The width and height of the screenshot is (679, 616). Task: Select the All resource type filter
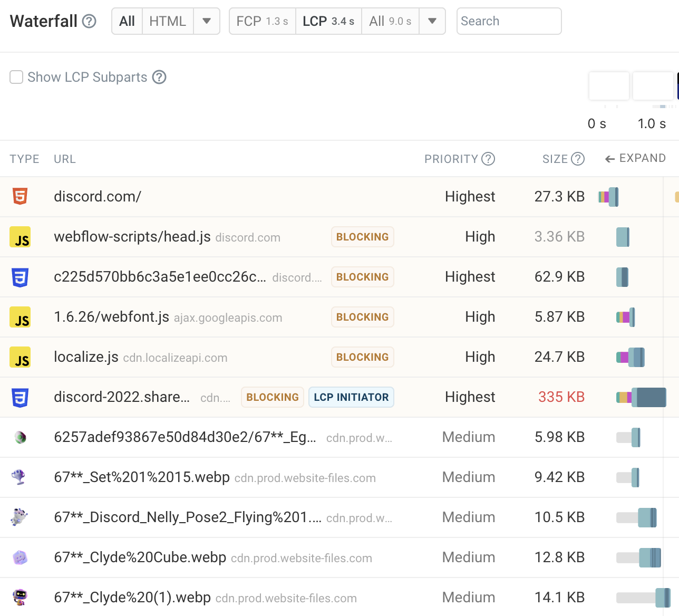tap(127, 21)
